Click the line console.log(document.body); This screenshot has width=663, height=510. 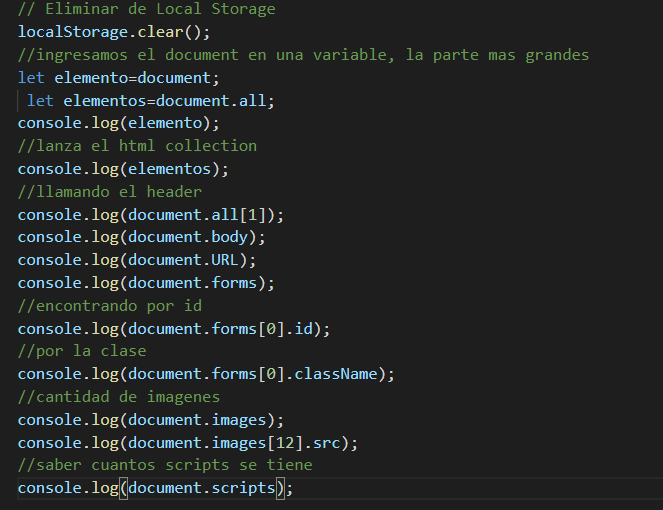tap(142, 237)
